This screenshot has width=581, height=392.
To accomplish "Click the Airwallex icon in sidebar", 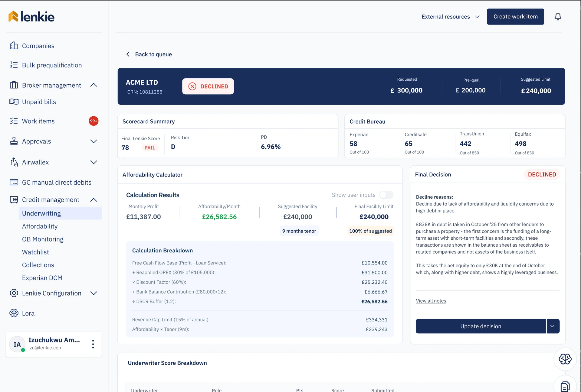I will point(14,162).
